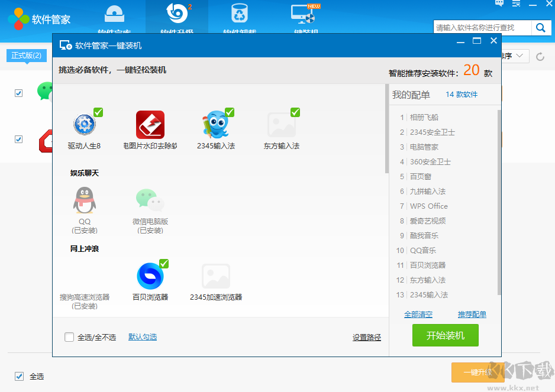Toggle the 全选/全不选 checkbox
The height and width of the screenshot is (392, 555).
coord(69,337)
